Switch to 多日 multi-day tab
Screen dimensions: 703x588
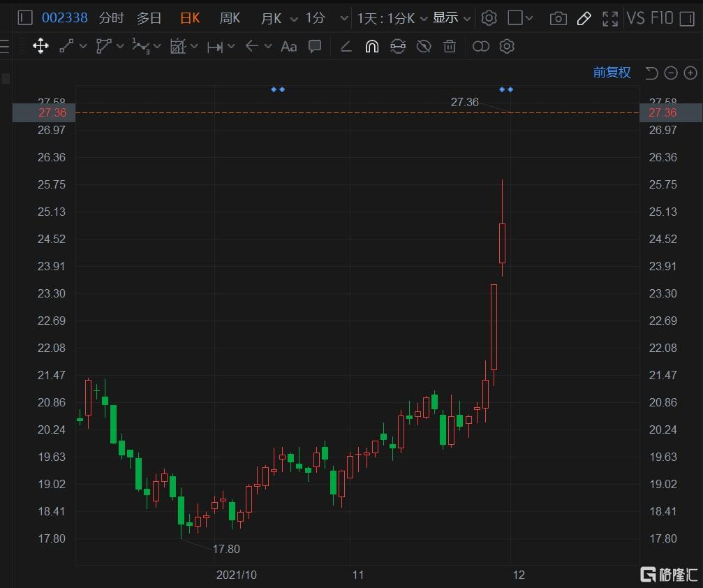point(149,18)
